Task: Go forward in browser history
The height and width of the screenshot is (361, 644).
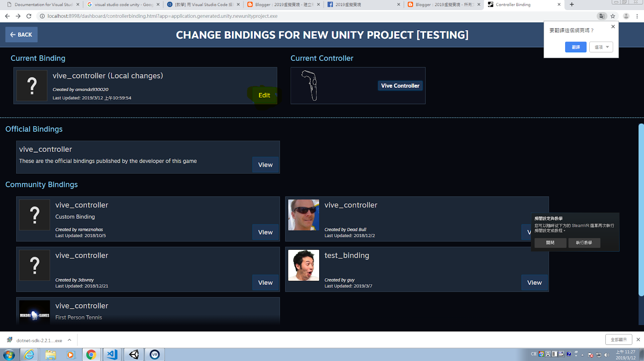Action: [x=18, y=16]
